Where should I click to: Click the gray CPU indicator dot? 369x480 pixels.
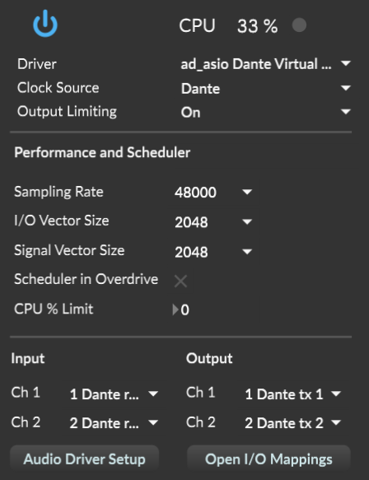pos(299,25)
